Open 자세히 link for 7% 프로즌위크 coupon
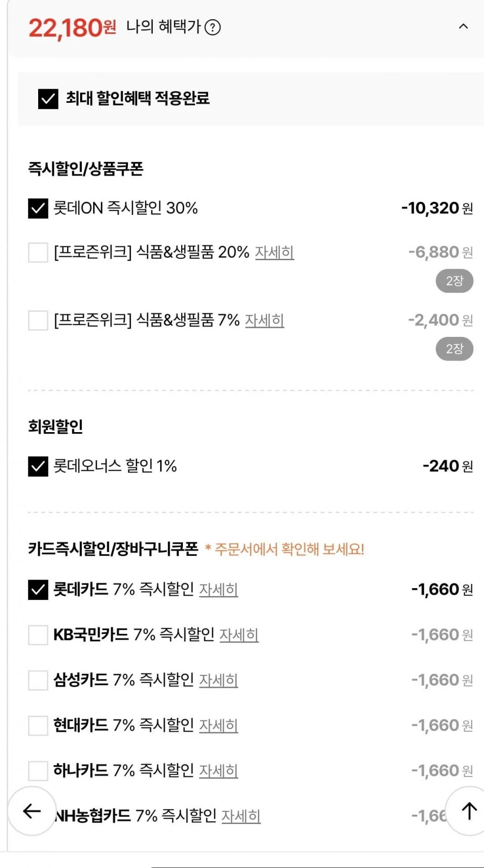Image resolution: width=484 pixels, height=868 pixels. pos(265,321)
